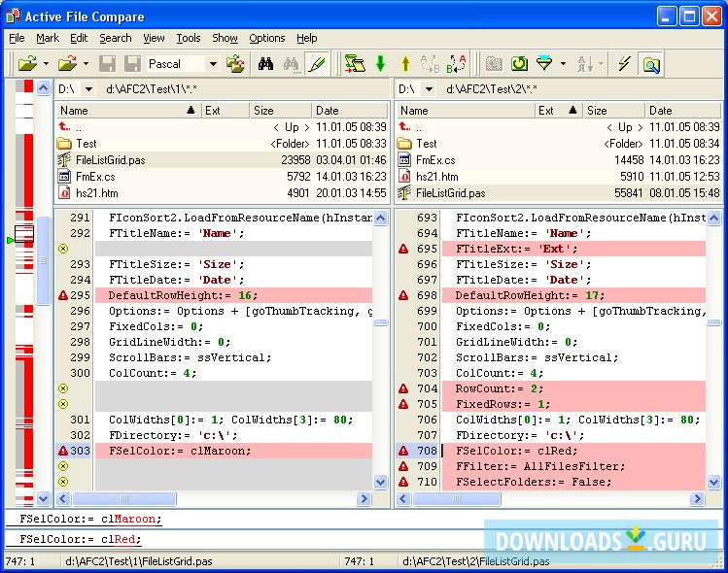Select hs21.htm in right file list
This screenshot has height=573, width=728.
[559, 177]
